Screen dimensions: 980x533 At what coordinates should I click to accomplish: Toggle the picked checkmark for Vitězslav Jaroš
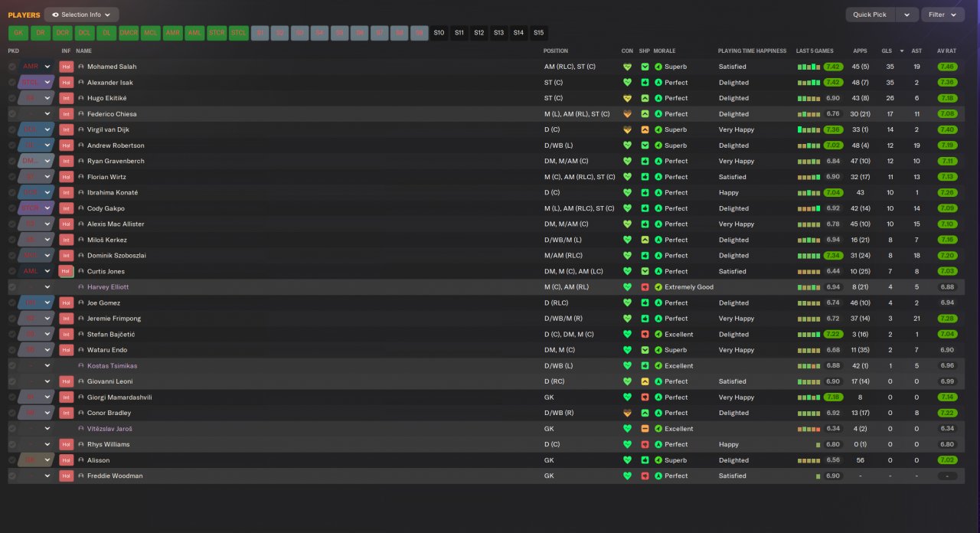pyautogui.click(x=12, y=429)
